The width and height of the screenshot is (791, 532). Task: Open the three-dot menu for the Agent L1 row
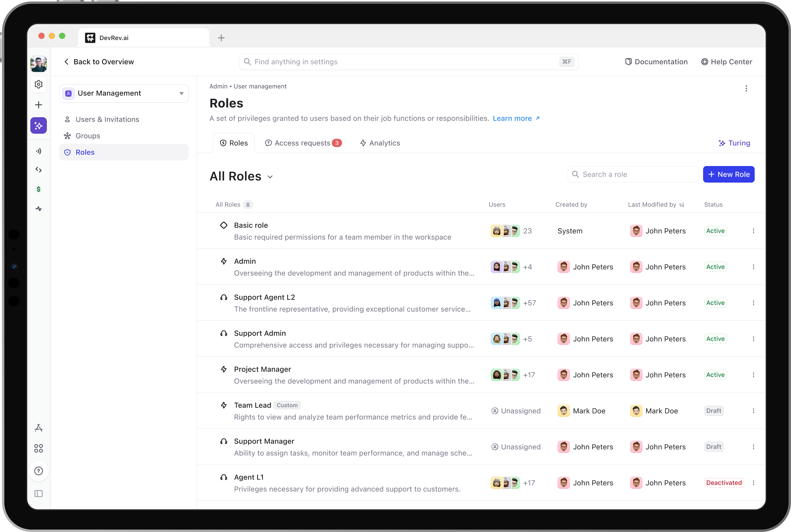[x=753, y=483]
